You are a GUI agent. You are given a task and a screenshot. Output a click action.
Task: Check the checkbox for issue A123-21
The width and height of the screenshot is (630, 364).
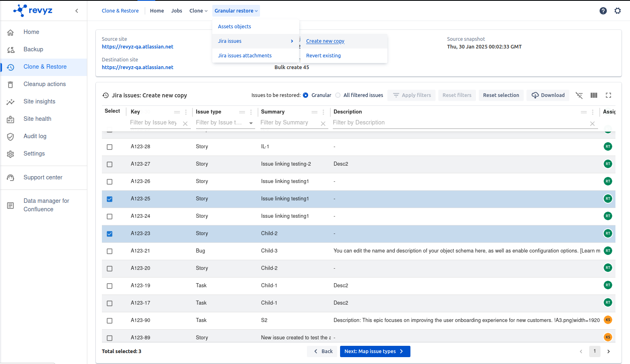[x=110, y=251]
